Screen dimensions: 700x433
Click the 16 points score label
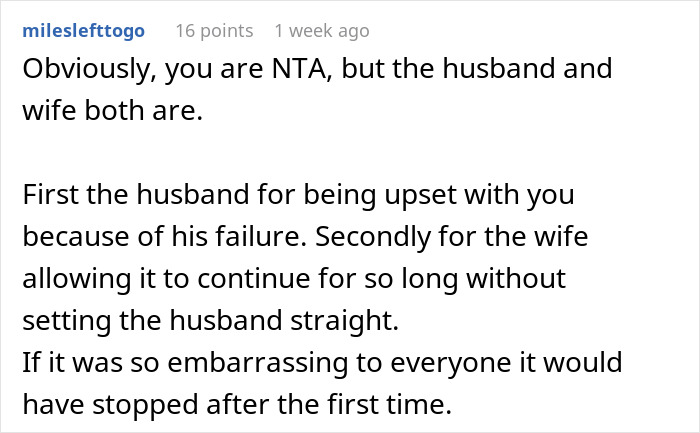point(214,31)
